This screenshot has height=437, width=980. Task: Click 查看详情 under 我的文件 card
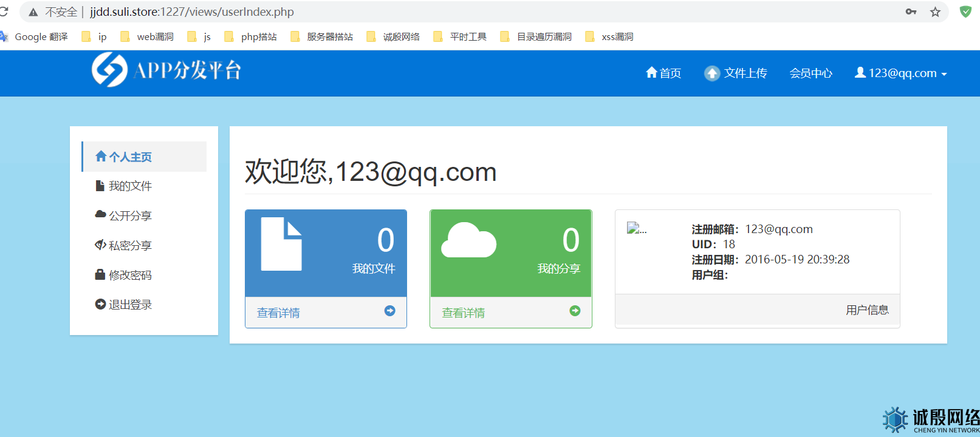coord(278,313)
